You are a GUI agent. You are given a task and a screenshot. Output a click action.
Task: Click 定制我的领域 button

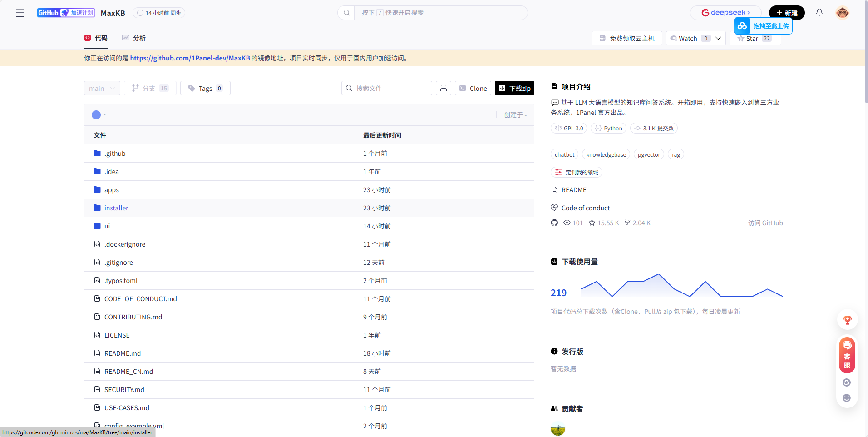coord(577,172)
